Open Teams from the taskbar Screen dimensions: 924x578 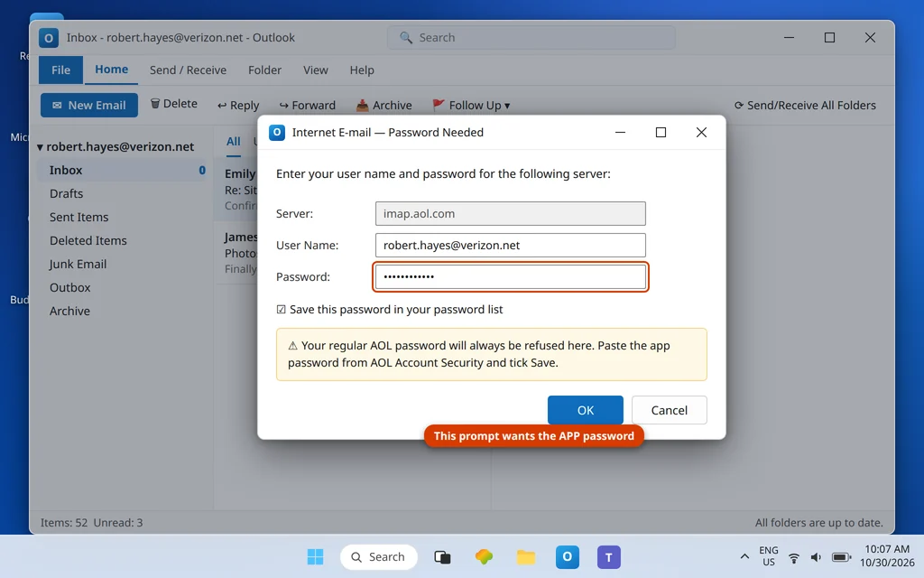point(609,556)
